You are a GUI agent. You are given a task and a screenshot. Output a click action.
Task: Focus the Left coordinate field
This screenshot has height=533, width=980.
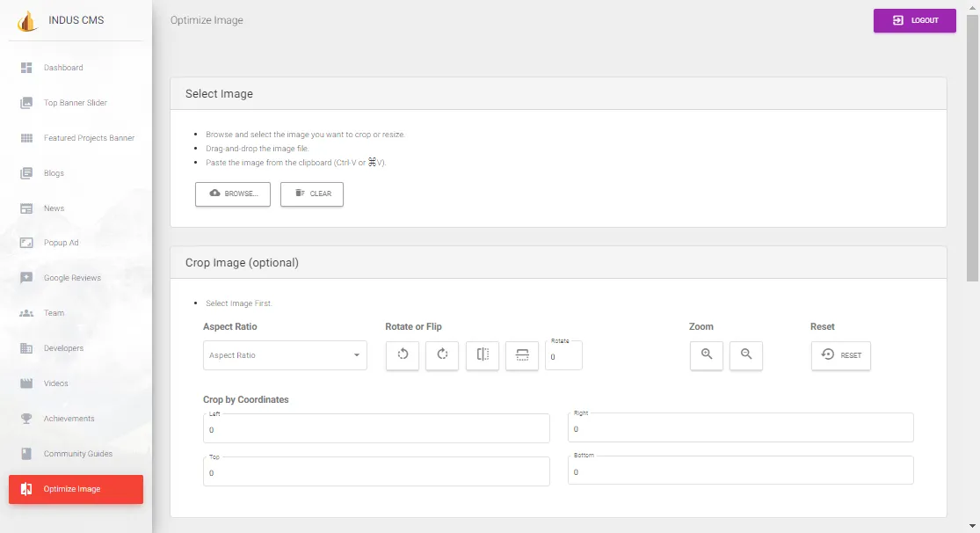pyautogui.click(x=376, y=429)
